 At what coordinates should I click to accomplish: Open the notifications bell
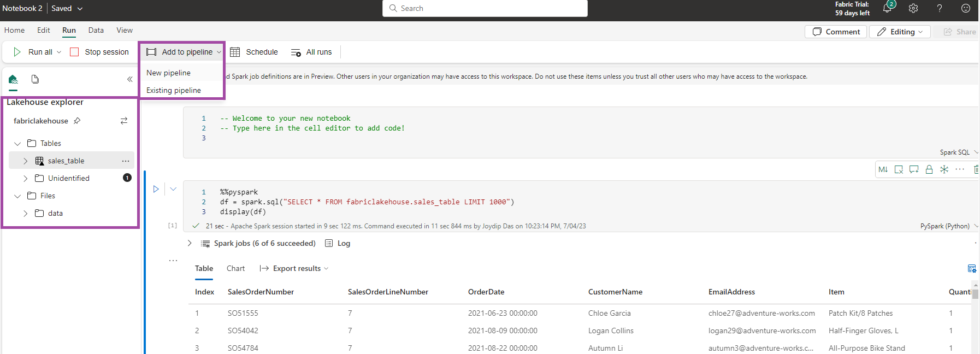[887, 8]
